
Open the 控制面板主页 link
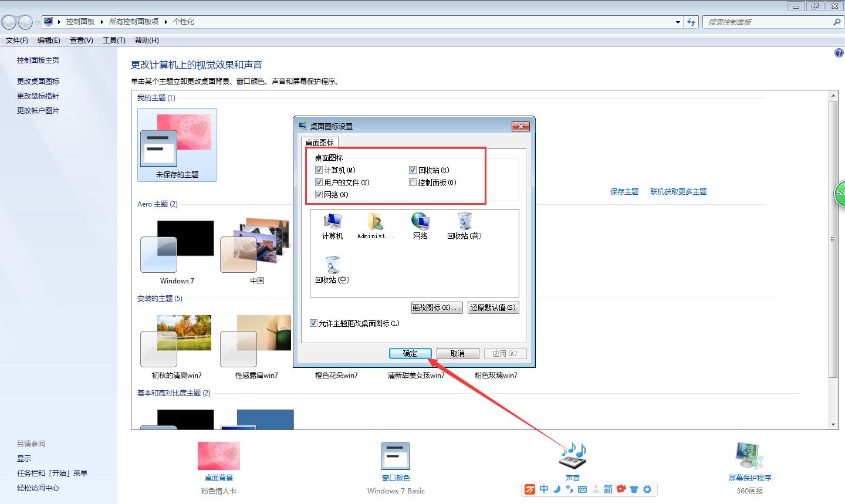point(38,60)
